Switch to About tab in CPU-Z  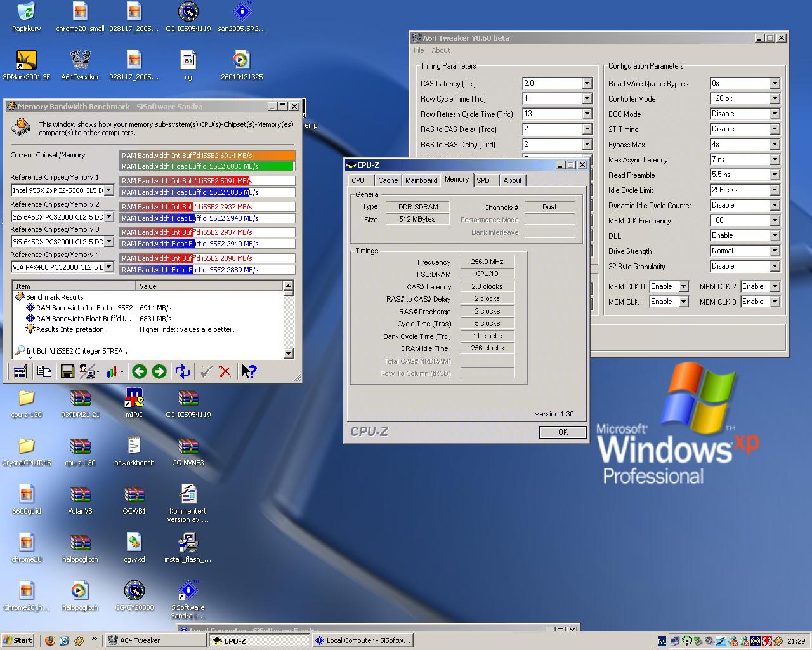(513, 180)
